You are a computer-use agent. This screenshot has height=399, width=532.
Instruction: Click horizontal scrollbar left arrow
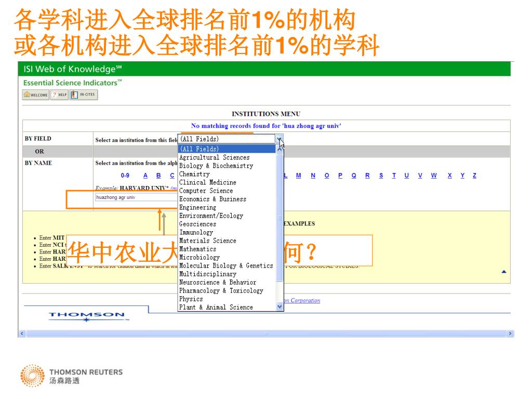click(22, 334)
